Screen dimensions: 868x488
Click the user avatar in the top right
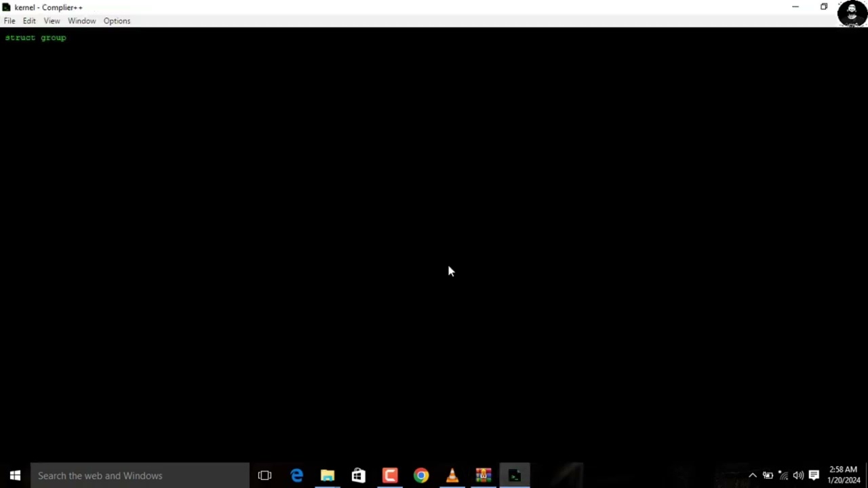click(852, 14)
